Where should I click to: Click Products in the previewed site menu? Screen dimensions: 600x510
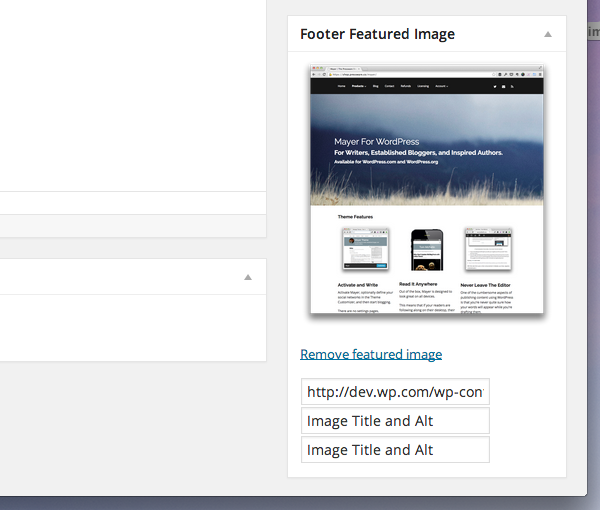pyautogui.click(x=359, y=86)
